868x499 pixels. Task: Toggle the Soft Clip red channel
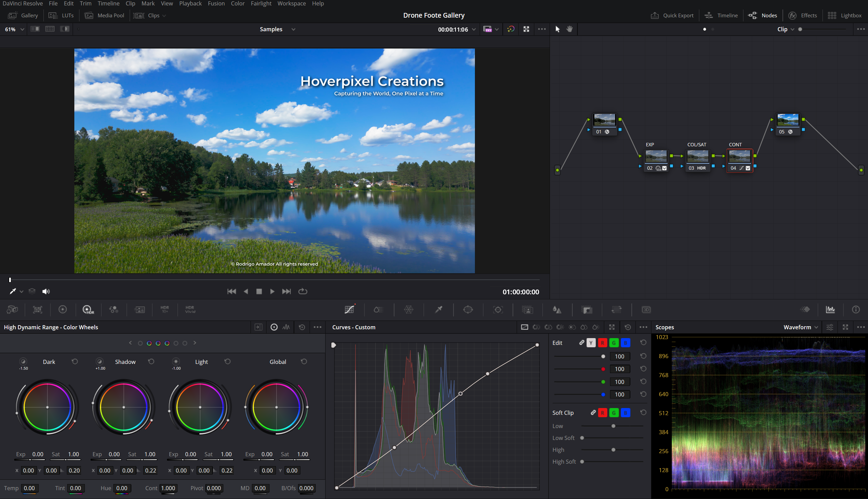602,413
